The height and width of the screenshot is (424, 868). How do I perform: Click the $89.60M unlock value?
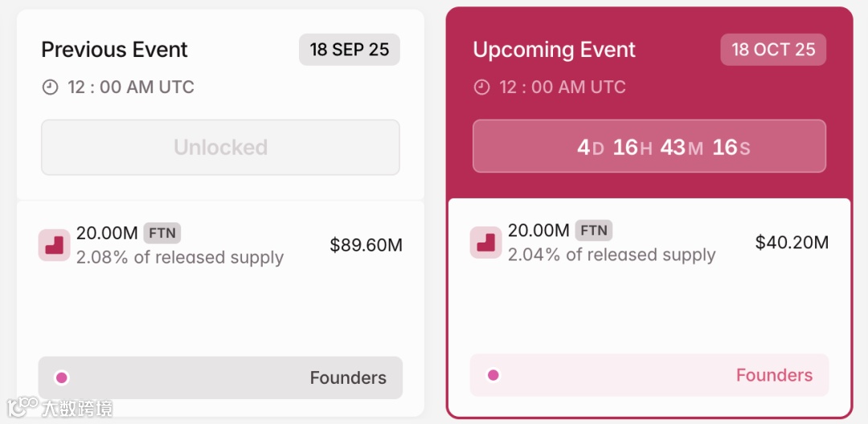[366, 245]
